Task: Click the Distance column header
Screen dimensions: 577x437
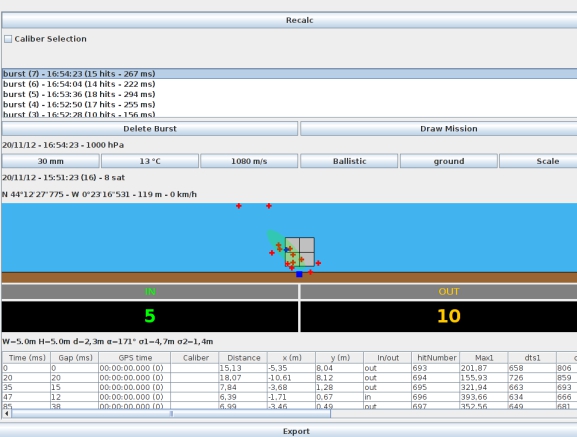Action: 243,358
